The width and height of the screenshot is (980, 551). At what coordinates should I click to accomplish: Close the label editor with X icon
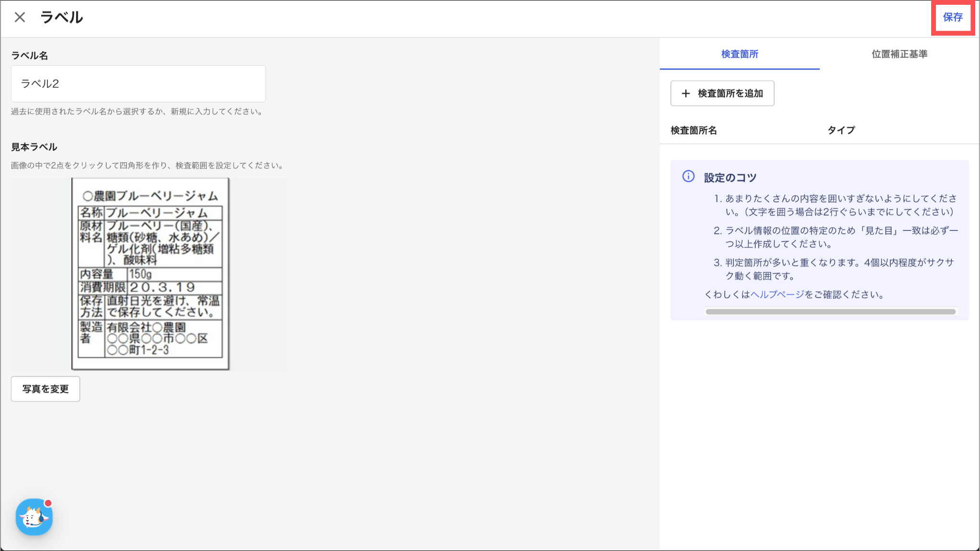[x=20, y=18]
